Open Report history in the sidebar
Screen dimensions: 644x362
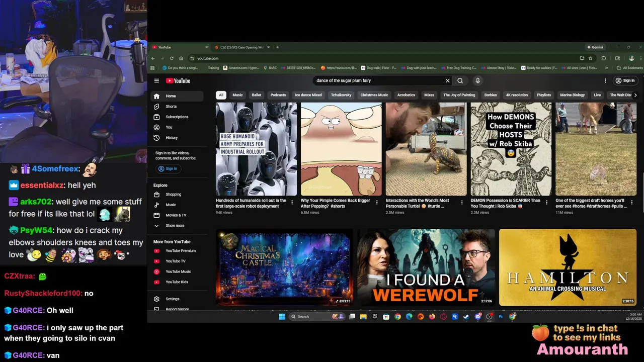[177, 308]
